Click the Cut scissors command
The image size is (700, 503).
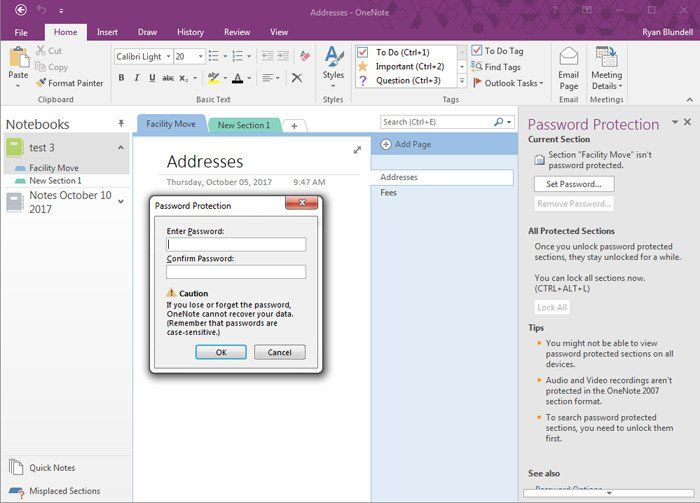click(49, 51)
